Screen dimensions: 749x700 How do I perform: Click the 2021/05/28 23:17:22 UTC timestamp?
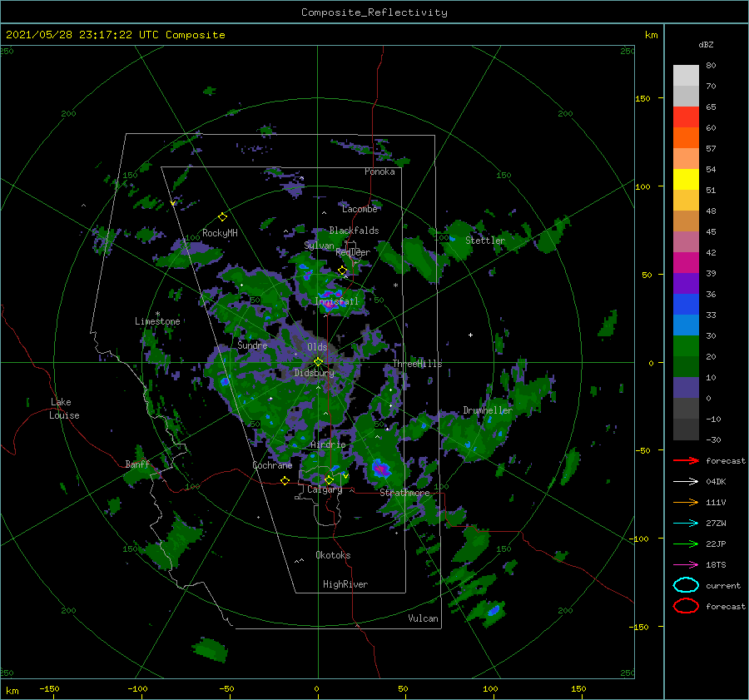[x=115, y=35]
